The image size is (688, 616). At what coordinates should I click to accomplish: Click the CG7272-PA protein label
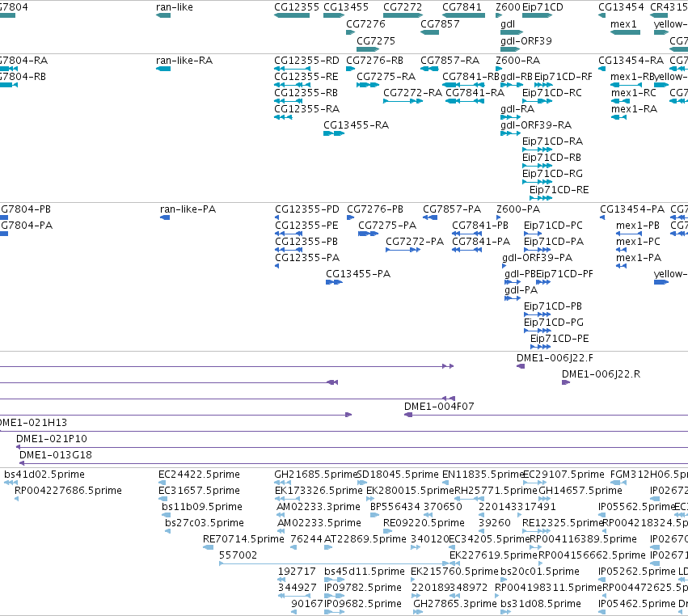pos(415,242)
